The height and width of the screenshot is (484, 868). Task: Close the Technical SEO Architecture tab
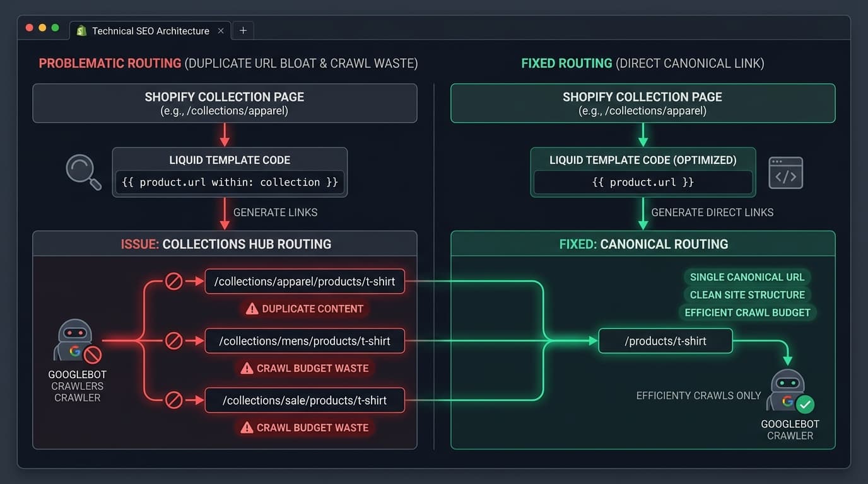[x=221, y=31]
